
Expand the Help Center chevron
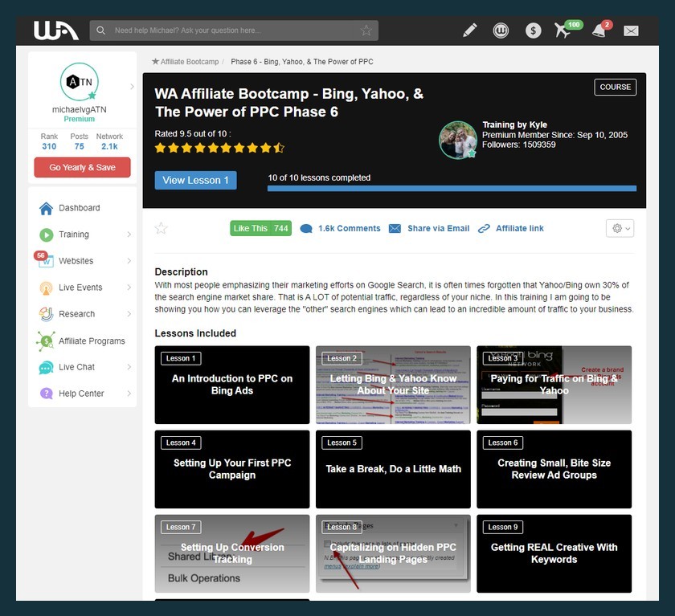pos(129,394)
